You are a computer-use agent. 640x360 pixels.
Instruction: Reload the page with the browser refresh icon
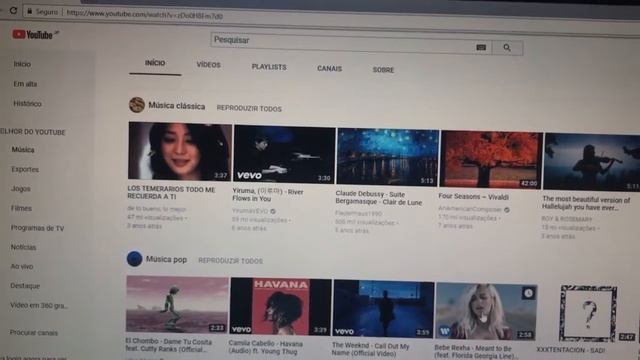pos(13,11)
